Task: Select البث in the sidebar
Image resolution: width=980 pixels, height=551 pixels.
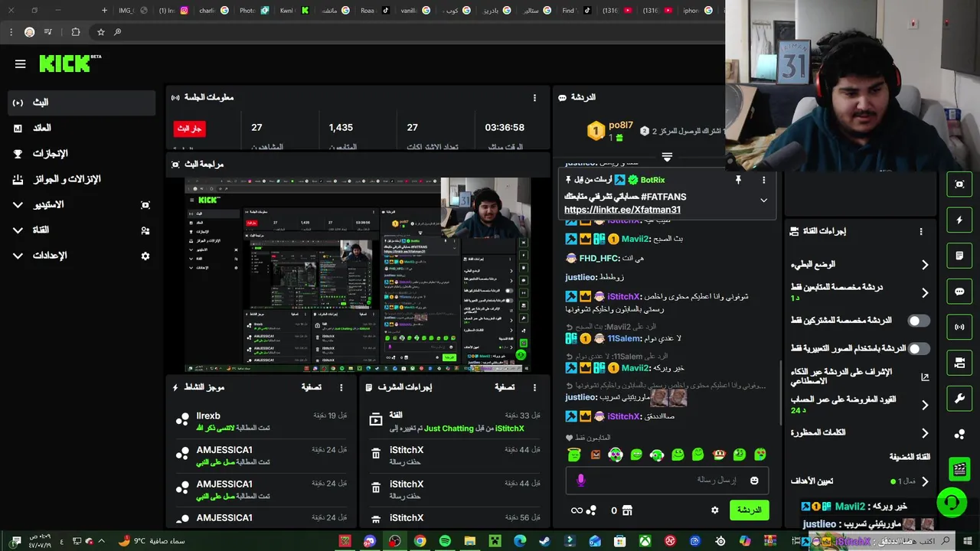Action: point(82,103)
